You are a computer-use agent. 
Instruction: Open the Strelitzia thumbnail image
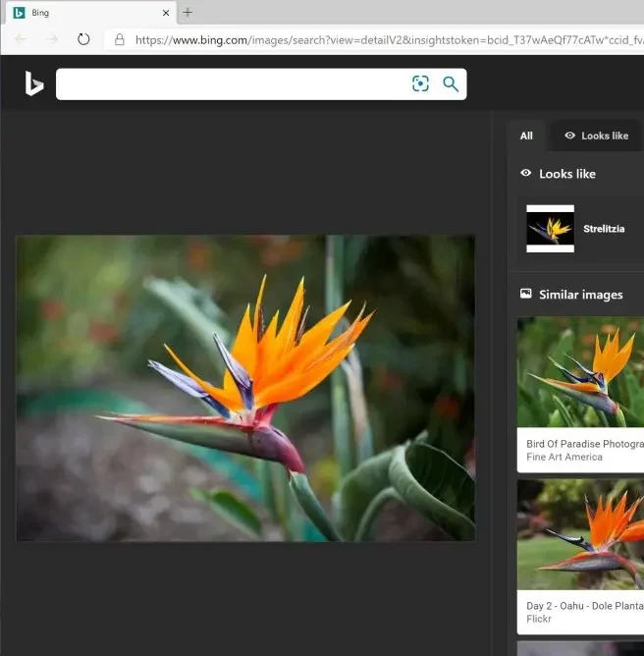coord(550,229)
